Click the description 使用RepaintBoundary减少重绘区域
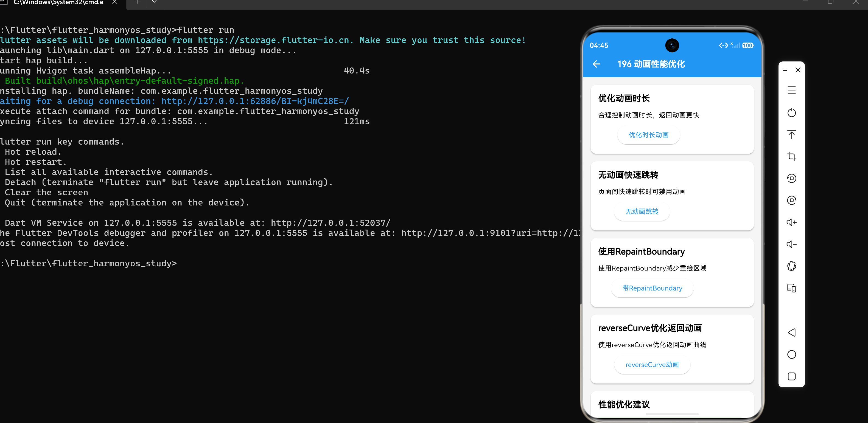Viewport: 868px width, 423px height. [652, 268]
